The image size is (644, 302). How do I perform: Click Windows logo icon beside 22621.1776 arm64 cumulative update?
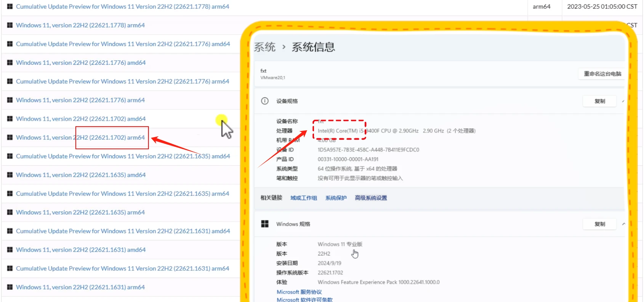10,81
